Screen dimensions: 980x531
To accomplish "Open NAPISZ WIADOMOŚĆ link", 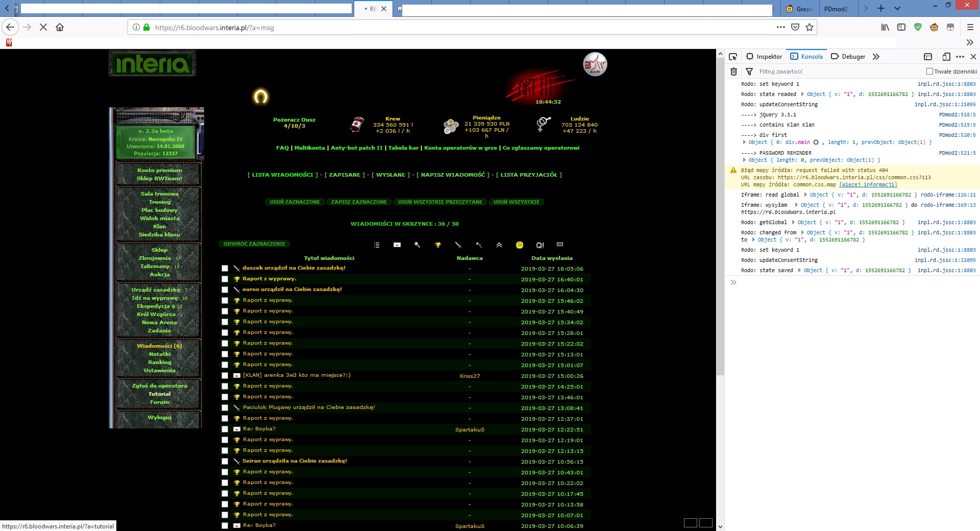I will click(454, 175).
